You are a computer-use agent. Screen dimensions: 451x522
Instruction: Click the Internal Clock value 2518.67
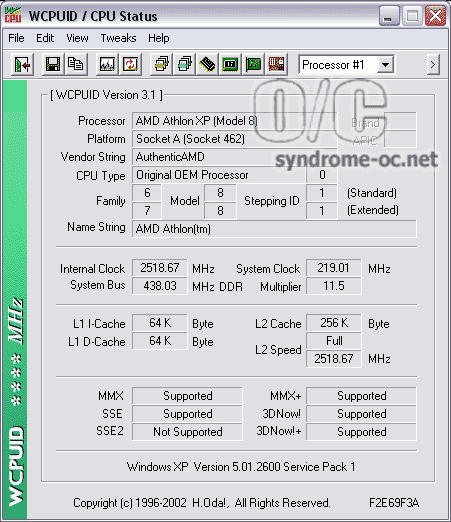(x=160, y=268)
